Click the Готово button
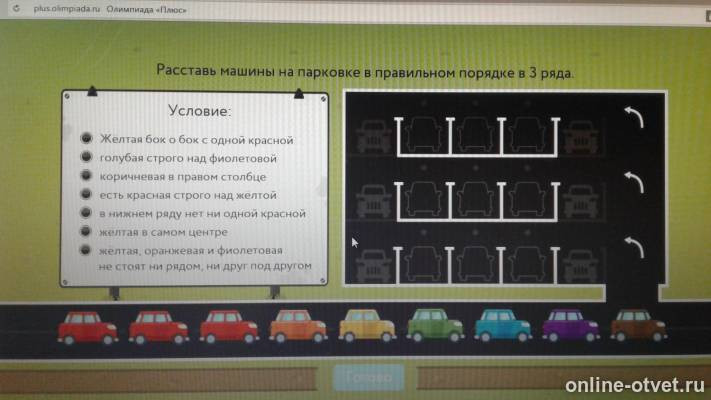 coord(369,378)
